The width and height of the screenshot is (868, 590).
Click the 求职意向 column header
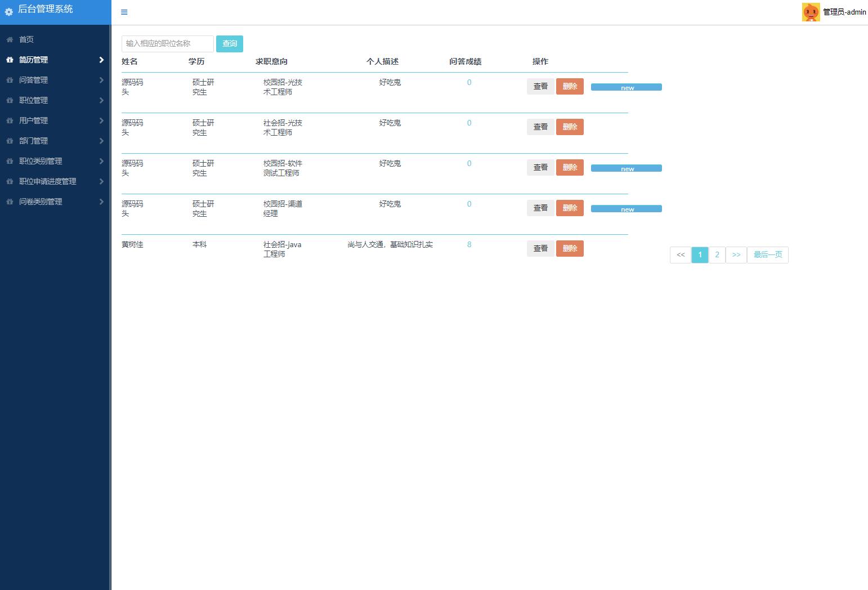pyautogui.click(x=271, y=61)
